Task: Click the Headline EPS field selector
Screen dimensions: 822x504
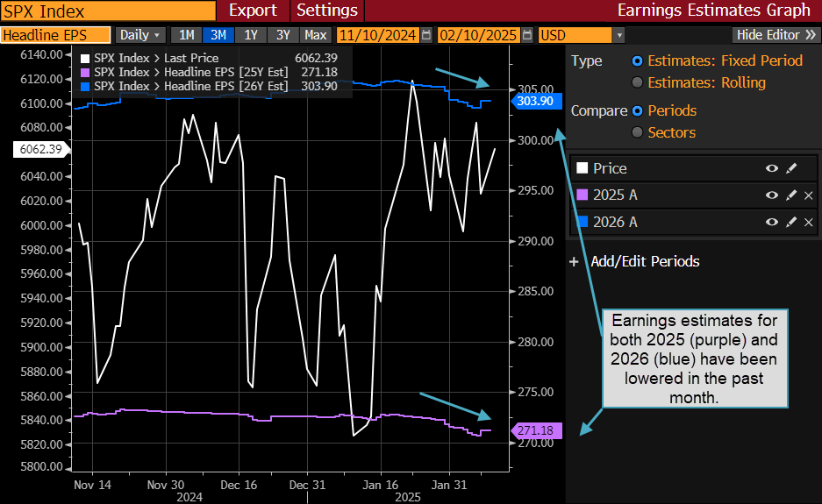Action: click(x=55, y=35)
